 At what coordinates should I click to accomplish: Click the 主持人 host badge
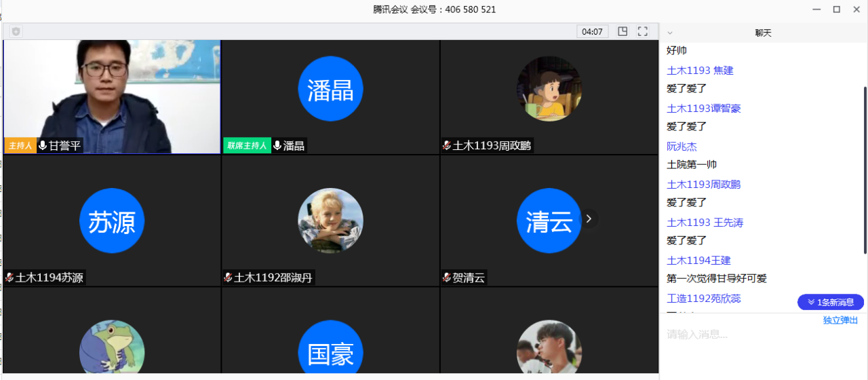pyautogui.click(x=20, y=145)
